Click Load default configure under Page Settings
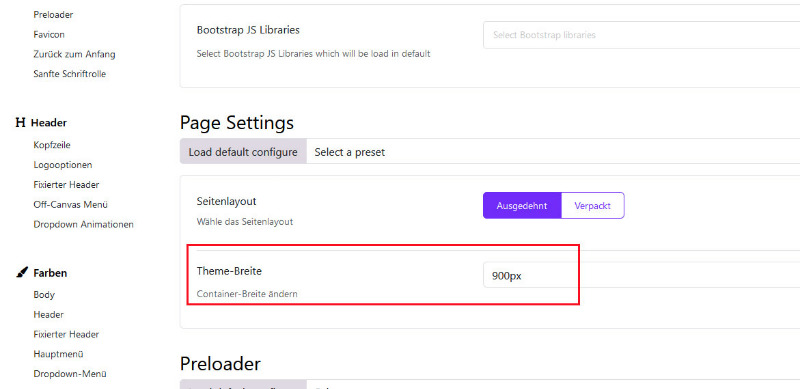Viewport: 800px width, 389px height. (x=243, y=152)
